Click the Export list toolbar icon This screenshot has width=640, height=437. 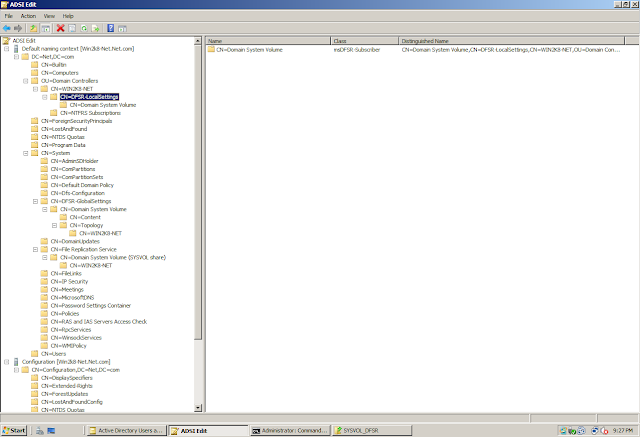tap(96, 28)
